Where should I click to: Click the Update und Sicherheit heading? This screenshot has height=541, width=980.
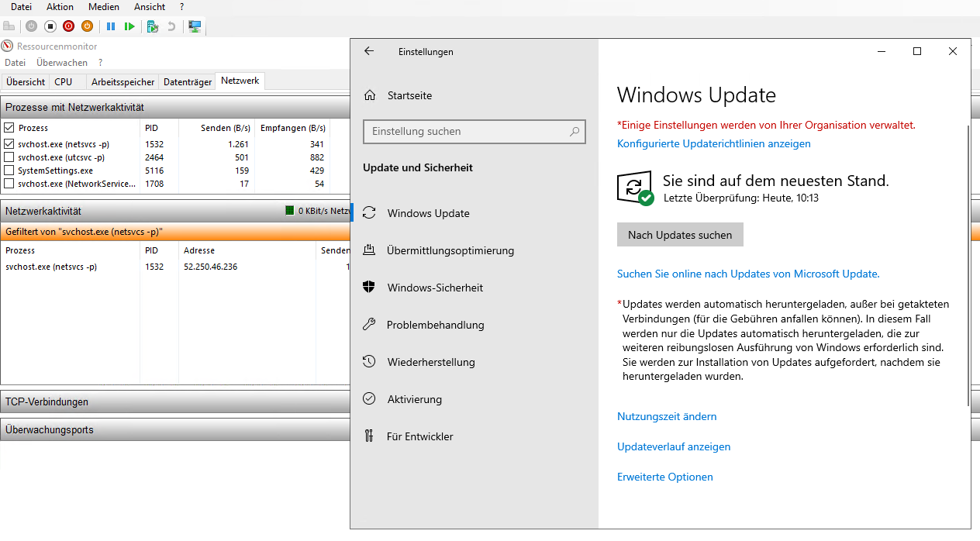pos(418,167)
